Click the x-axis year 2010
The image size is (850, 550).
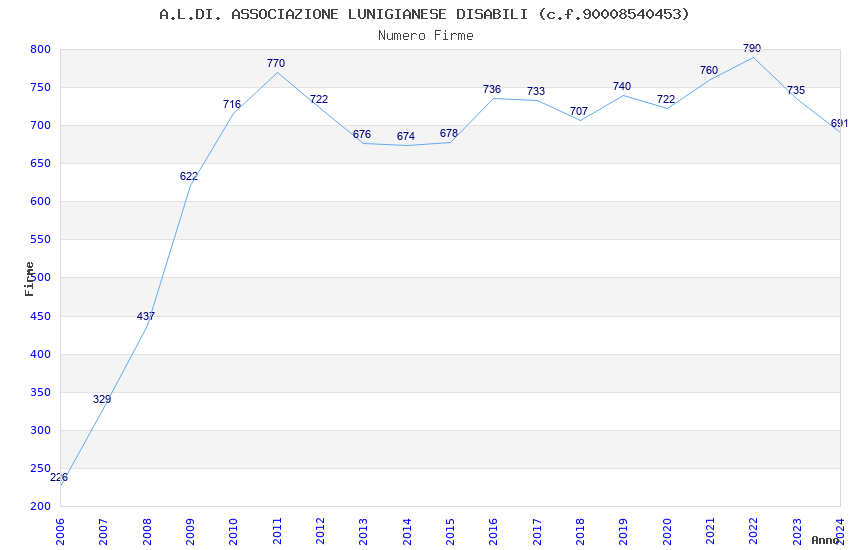click(x=234, y=531)
